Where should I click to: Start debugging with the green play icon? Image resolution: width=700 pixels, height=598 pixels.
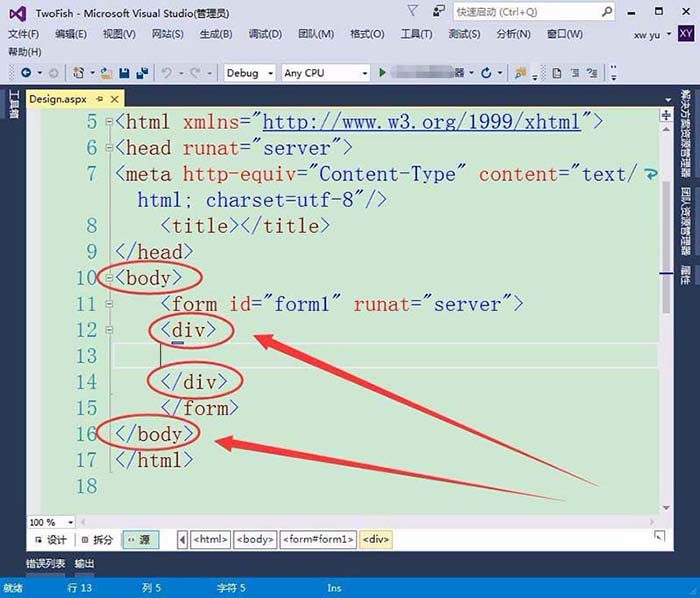(382, 72)
